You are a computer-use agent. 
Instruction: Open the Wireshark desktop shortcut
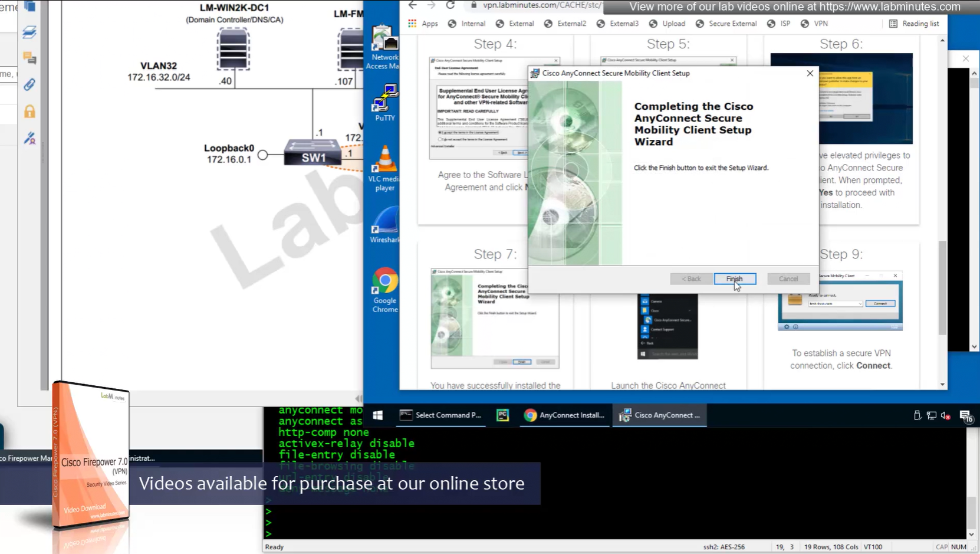point(384,224)
